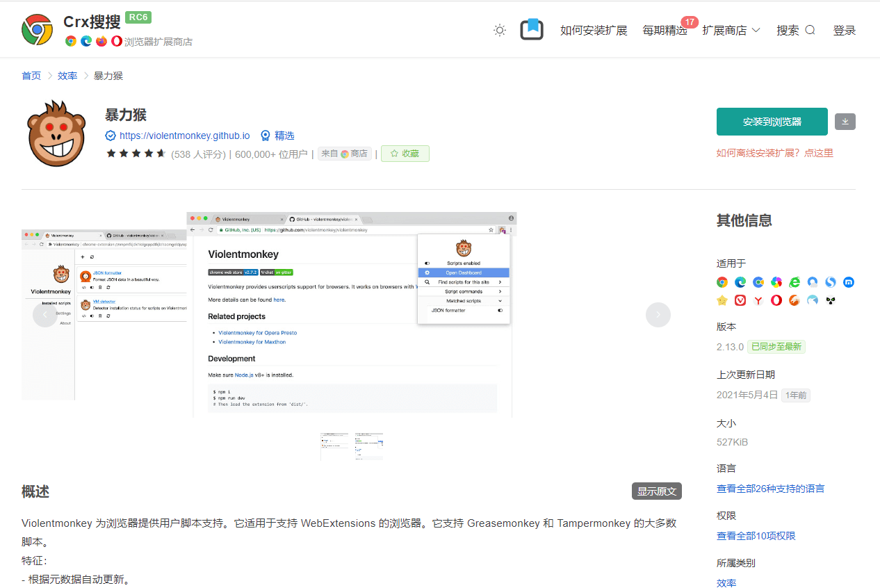This screenshot has height=588, width=880.
Task: Show previous screenshot with left arrow
Action: click(45, 315)
